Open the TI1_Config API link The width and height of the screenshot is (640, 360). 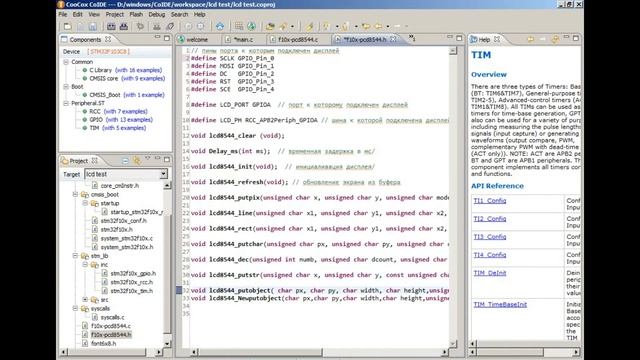click(x=490, y=200)
